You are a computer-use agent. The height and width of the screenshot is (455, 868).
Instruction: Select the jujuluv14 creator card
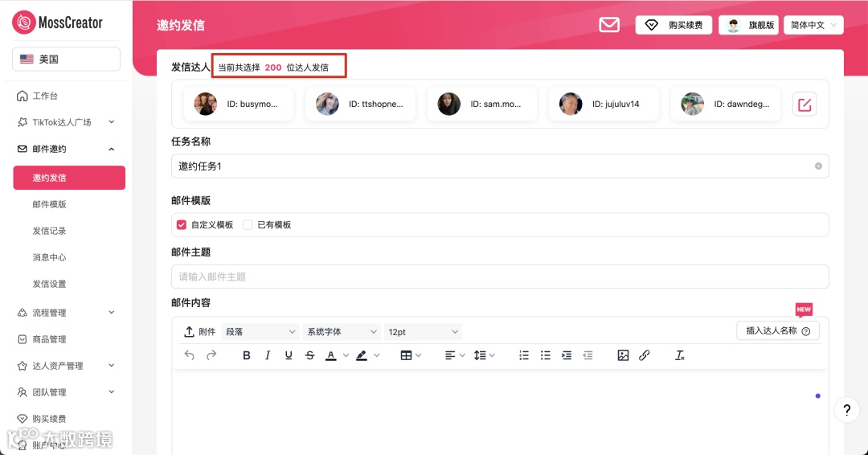pos(604,104)
